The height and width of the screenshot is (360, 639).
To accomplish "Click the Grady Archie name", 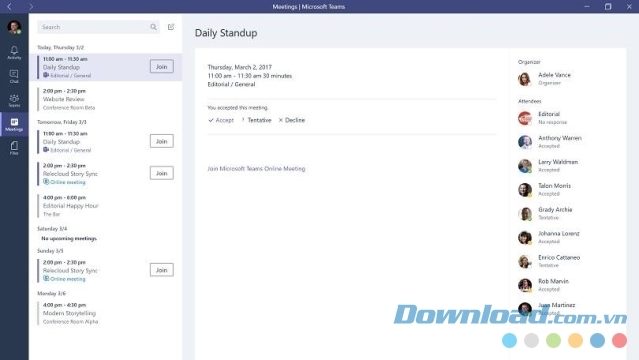I will tap(555, 210).
